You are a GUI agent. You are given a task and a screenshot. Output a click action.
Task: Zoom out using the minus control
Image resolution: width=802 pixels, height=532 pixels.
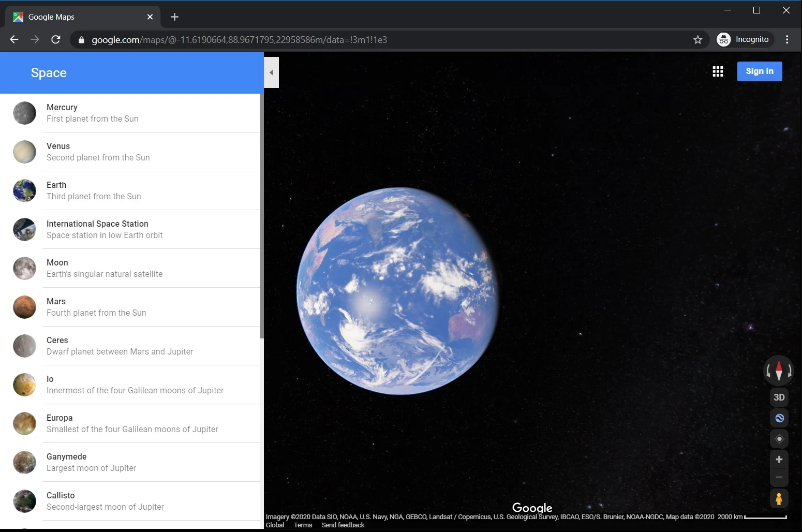coord(779,477)
